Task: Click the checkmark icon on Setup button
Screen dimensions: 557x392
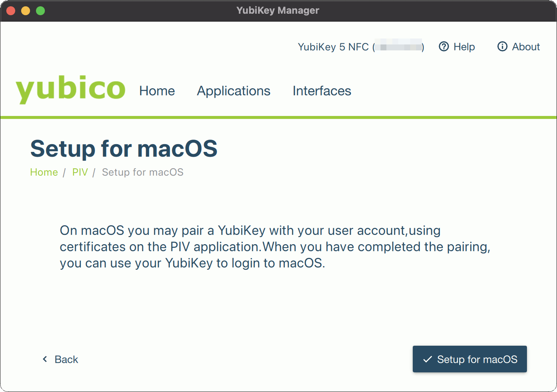Action: pos(428,359)
